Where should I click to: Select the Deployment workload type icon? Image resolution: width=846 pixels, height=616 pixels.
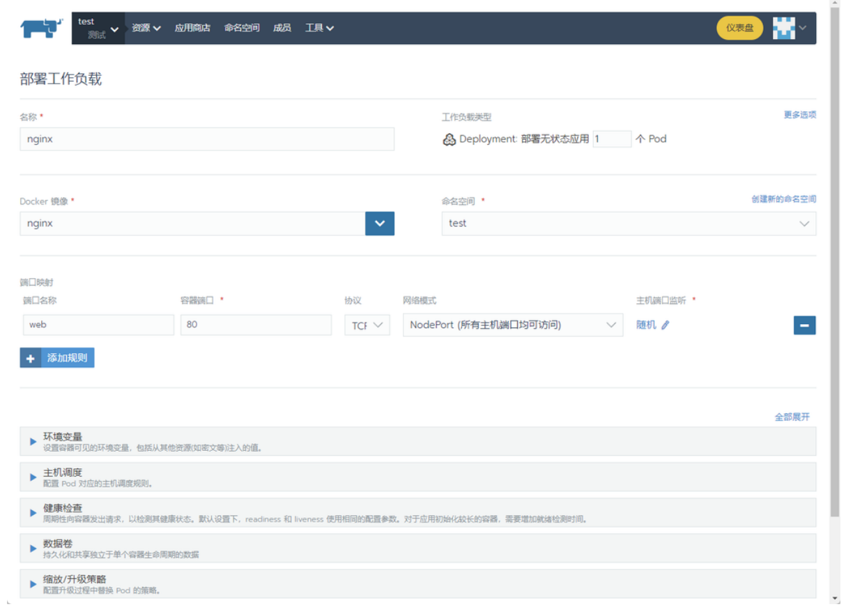pos(449,139)
